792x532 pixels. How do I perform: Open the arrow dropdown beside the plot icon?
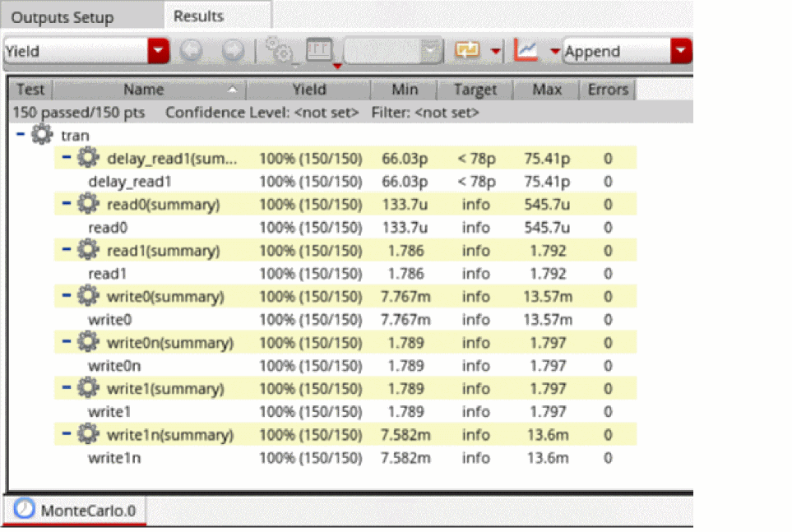554,51
